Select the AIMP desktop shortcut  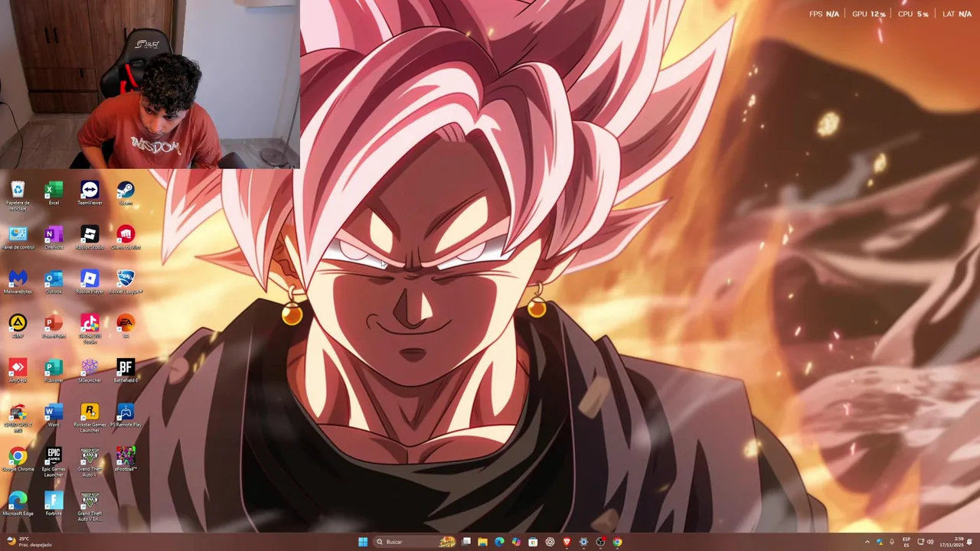click(x=18, y=327)
